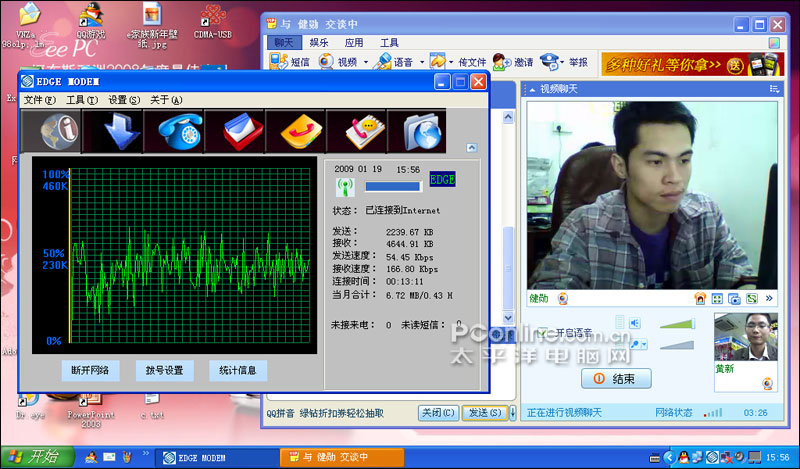
Task: Switch video to fullscreen icon
Action: 717,299
